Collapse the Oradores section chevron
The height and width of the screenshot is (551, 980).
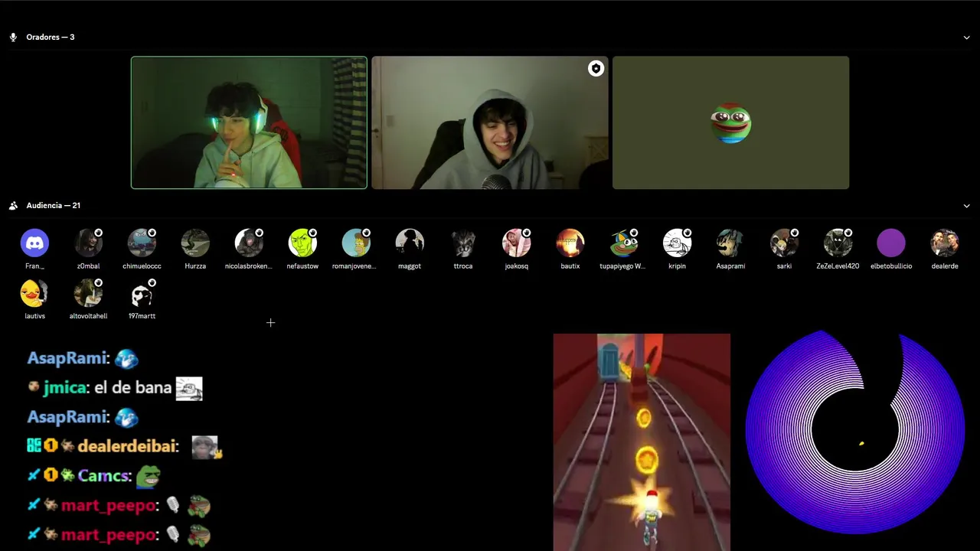click(966, 37)
